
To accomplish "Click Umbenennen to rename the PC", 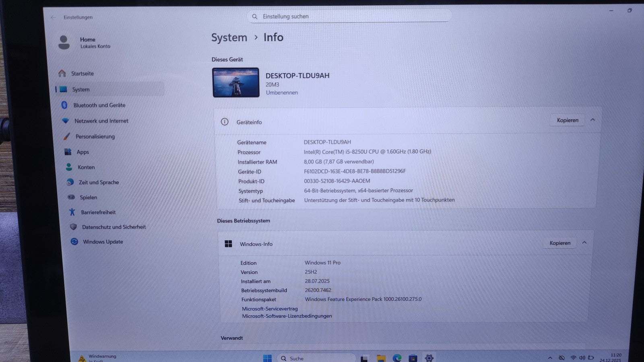I will pos(282,93).
